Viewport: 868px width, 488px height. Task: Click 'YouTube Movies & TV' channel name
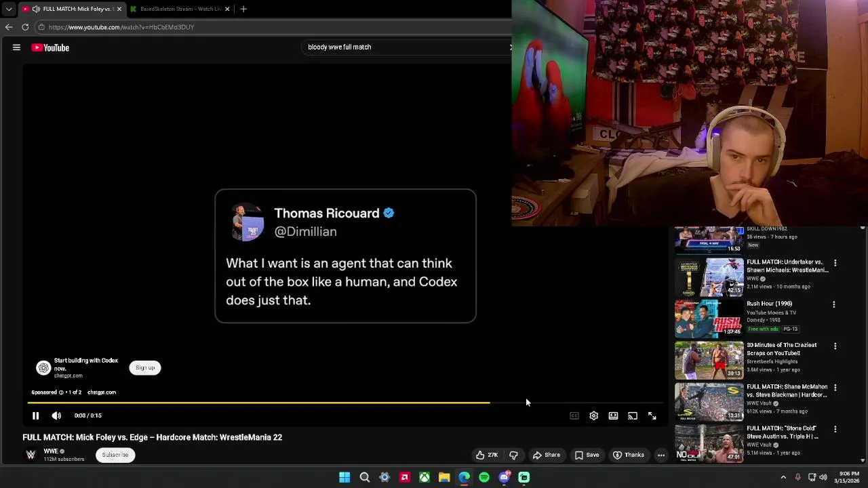point(771,312)
